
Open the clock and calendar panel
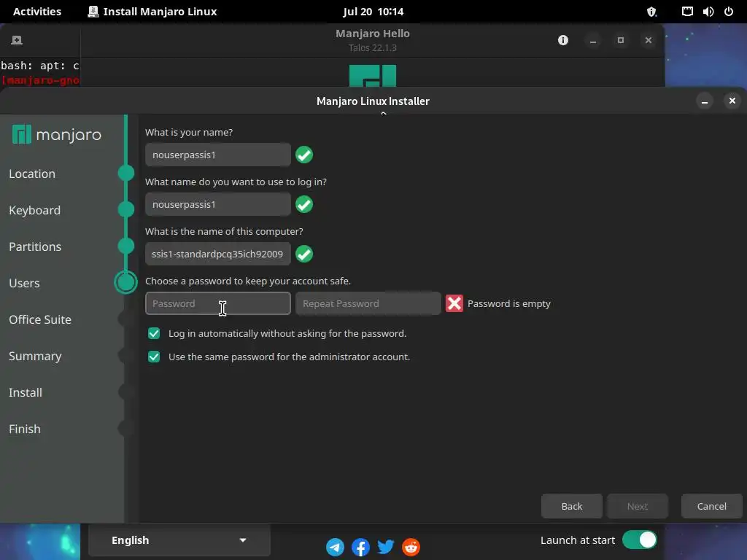[373, 12]
